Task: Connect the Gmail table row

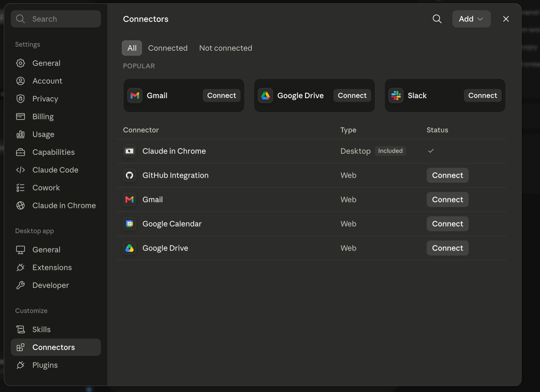Action: [447, 200]
